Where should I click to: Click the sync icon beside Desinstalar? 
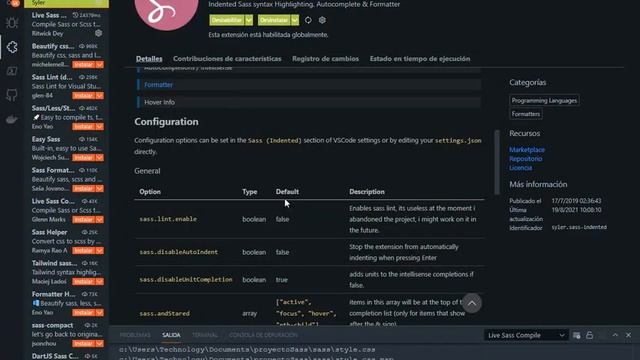point(308,20)
